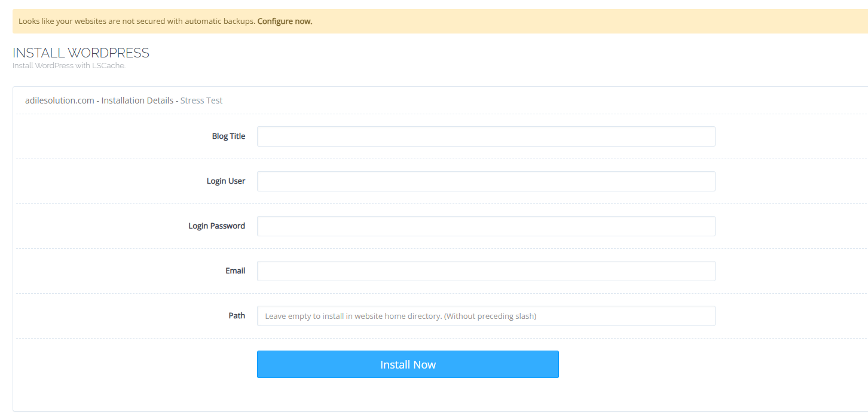Viewport: 868px width, 417px height.
Task: Click the Blog Title input field
Action: point(486,136)
